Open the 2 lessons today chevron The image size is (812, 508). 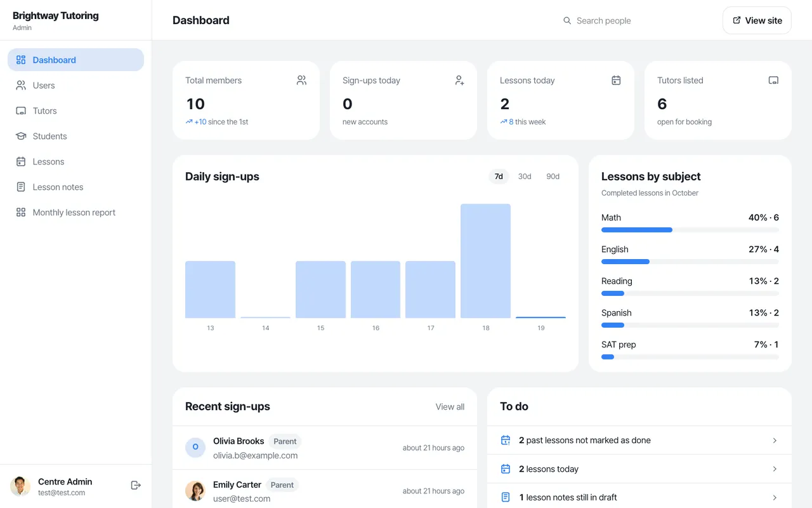[x=775, y=469]
